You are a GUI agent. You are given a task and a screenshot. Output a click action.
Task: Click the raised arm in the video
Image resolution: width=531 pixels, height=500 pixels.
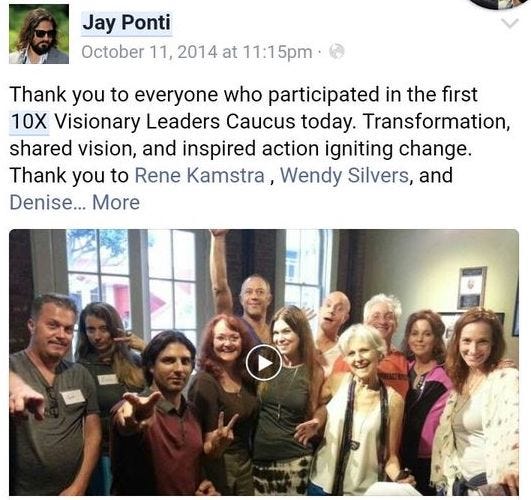[220, 269]
